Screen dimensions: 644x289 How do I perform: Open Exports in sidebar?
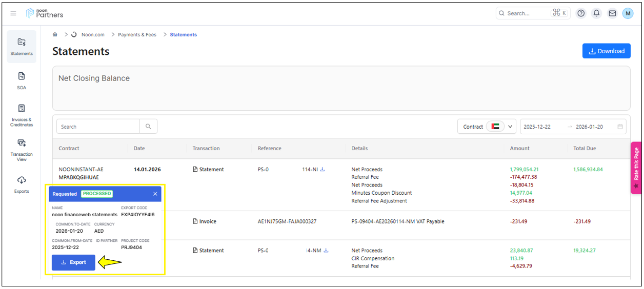(22, 184)
